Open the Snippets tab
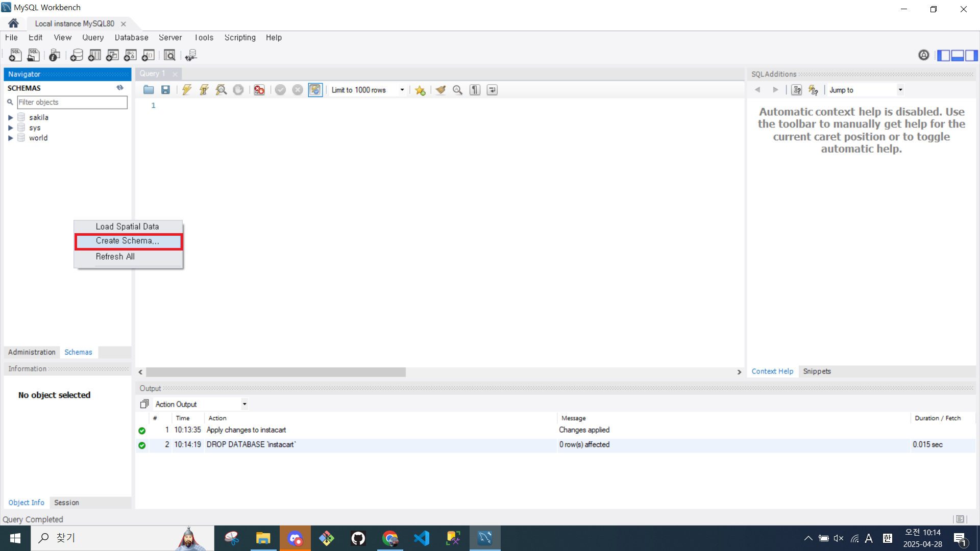This screenshot has width=980, height=551. pos(817,371)
